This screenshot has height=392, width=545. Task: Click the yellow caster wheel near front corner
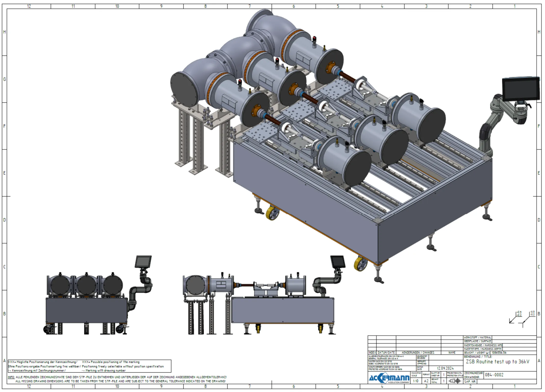coord(361,264)
